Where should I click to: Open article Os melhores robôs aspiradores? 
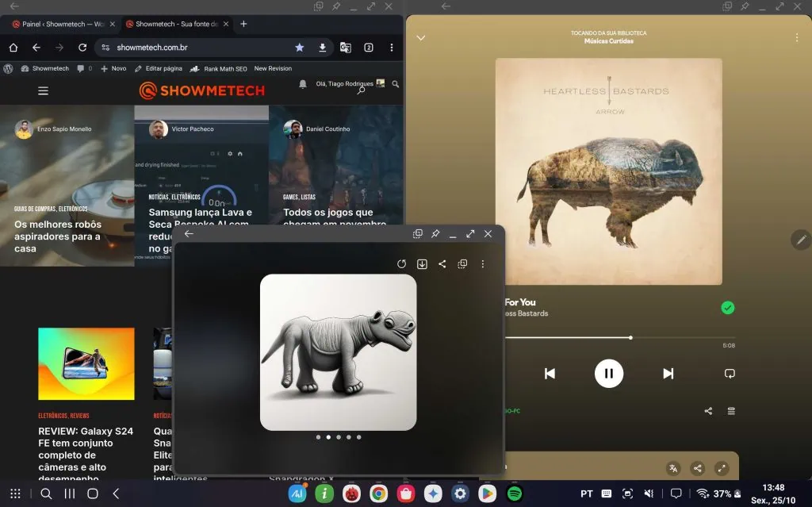coord(58,236)
